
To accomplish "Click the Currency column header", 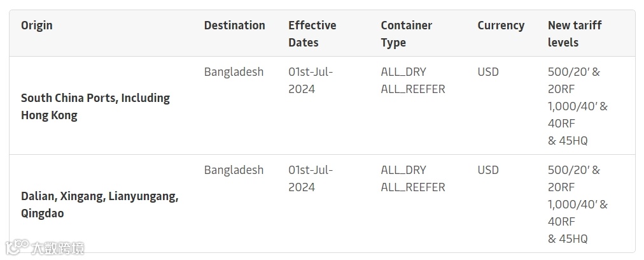I will (x=501, y=25).
